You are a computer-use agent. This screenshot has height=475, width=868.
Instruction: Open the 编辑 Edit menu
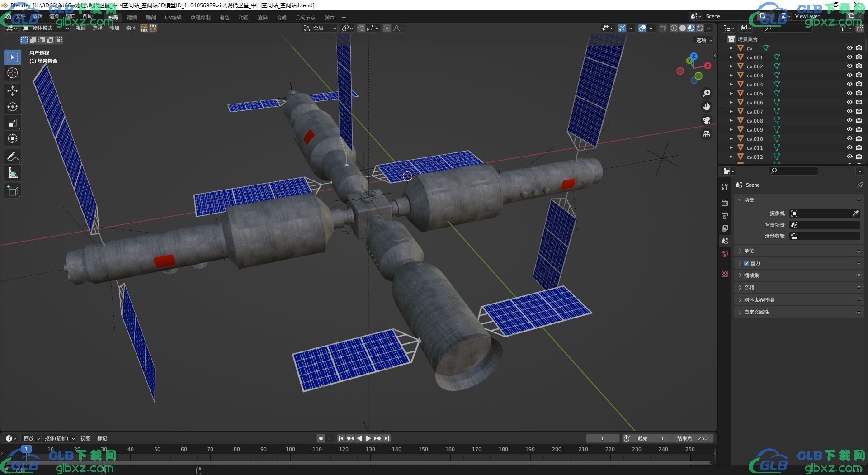pos(38,17)
